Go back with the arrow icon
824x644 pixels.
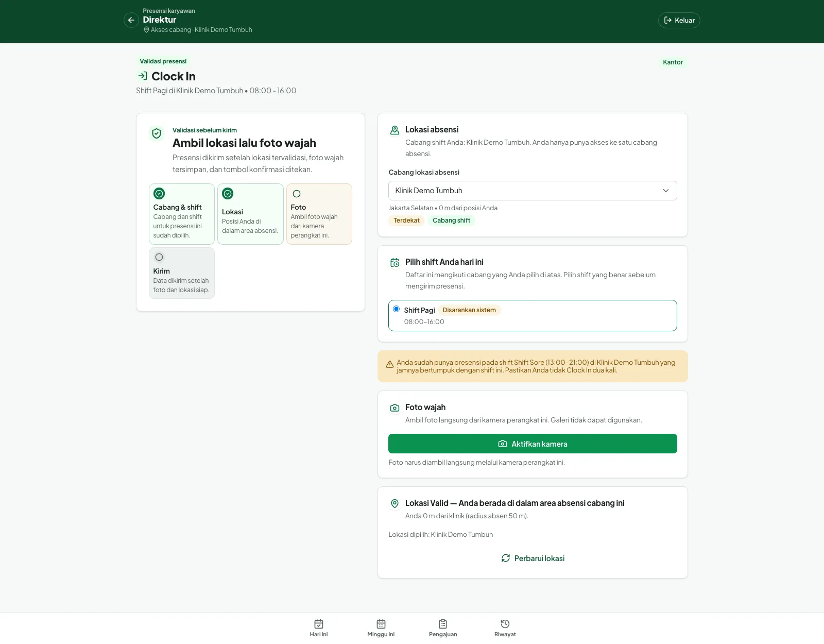point(131,20)
